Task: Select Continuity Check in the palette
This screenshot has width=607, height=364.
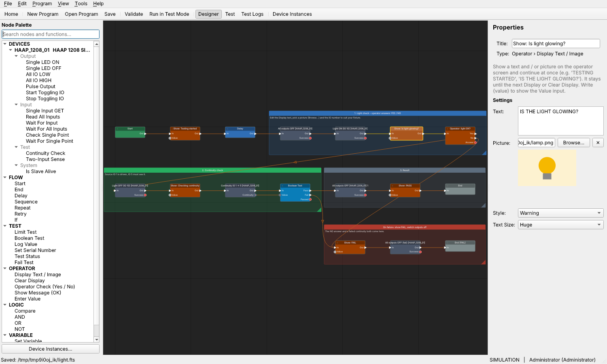Action: pos(45,153)
